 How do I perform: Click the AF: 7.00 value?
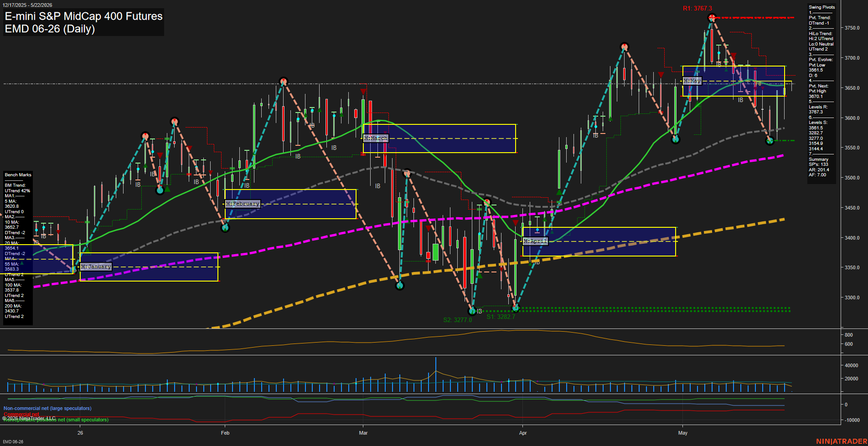point(817,175)
